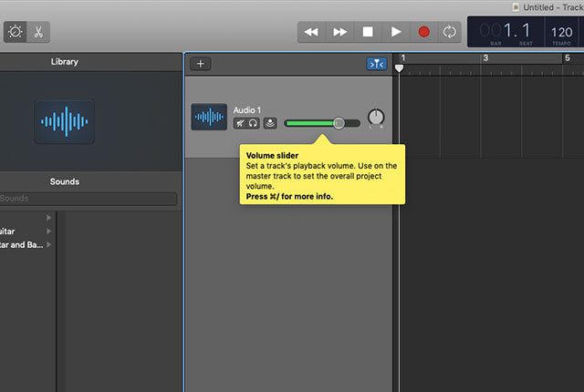Click the Audio 1 volume slider knob
This screenshot has height=392, width=584.
click(339, 123)
